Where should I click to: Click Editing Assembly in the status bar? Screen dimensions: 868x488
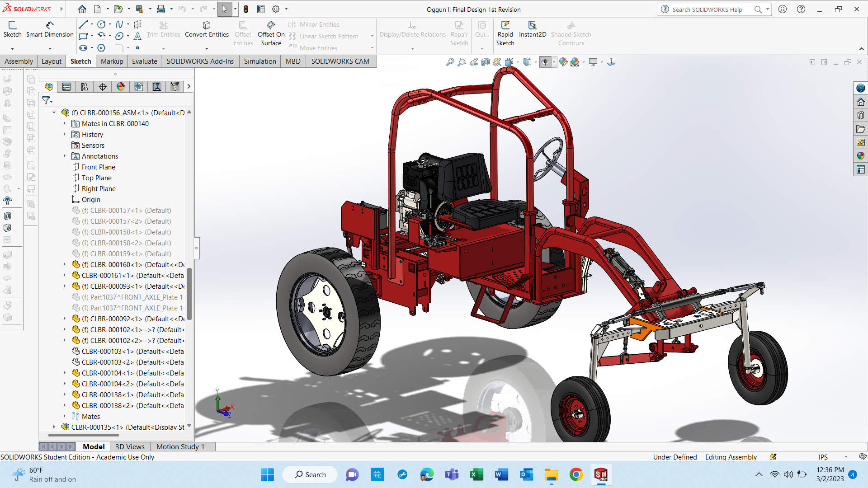point(731,457)
